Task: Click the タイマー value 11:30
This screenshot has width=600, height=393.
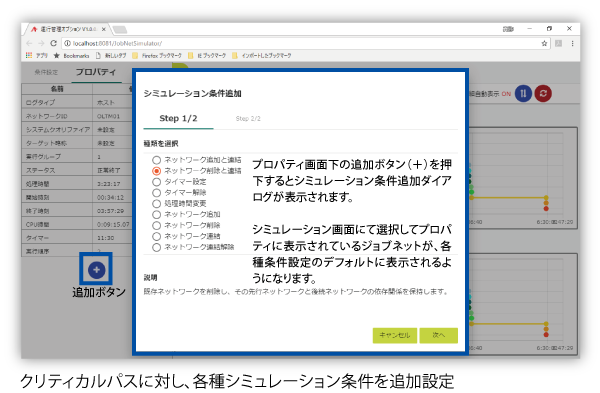Action: coord(106,238)
